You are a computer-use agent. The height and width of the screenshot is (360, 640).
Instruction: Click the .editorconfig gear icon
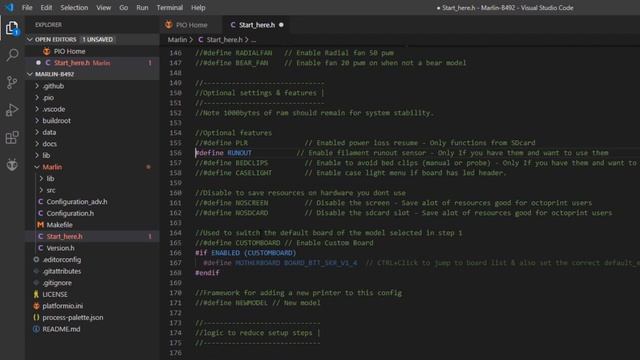point(36,260)
